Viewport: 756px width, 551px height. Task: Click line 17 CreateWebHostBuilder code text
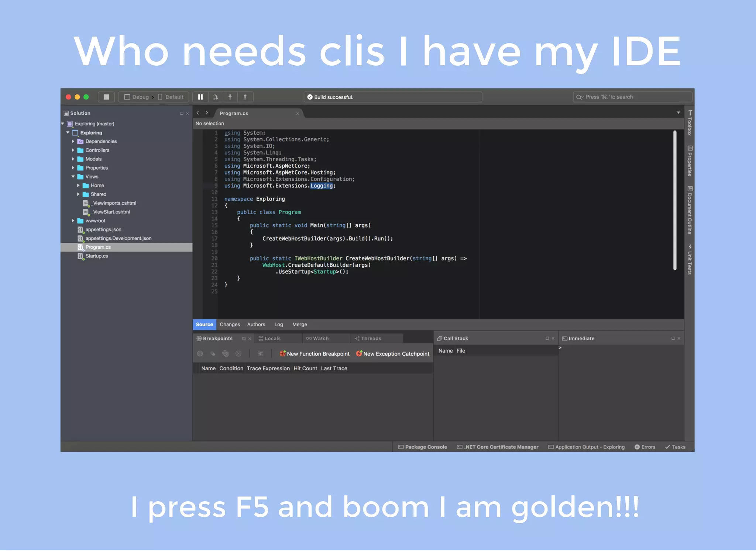[x=328, y=239]
